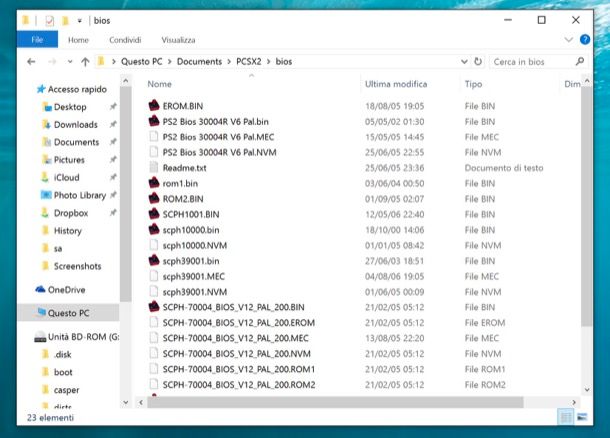Switch to the Home ribbon tab
Viewport: 610px width, 438px height.
pyautogui.click(x=78, y=40)
